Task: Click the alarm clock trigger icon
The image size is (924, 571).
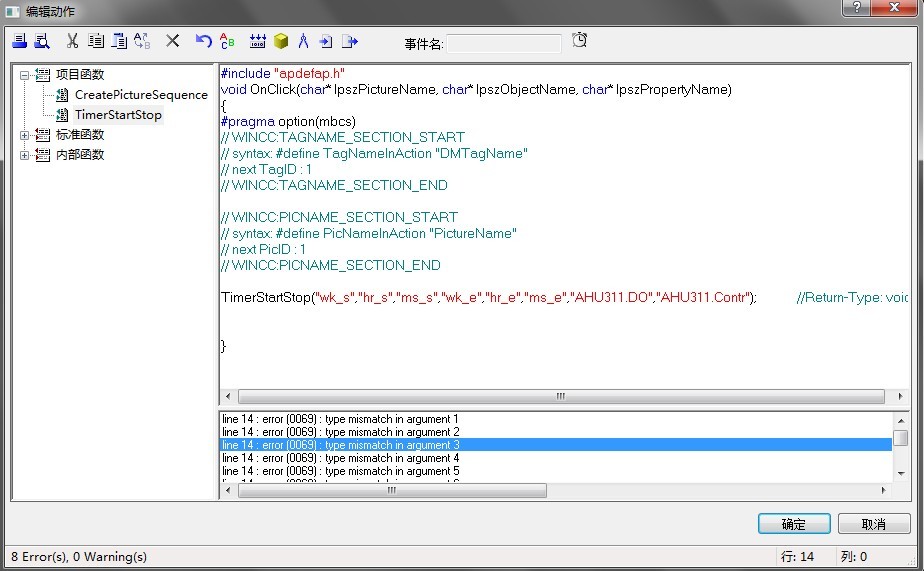Action: (580, 41)
